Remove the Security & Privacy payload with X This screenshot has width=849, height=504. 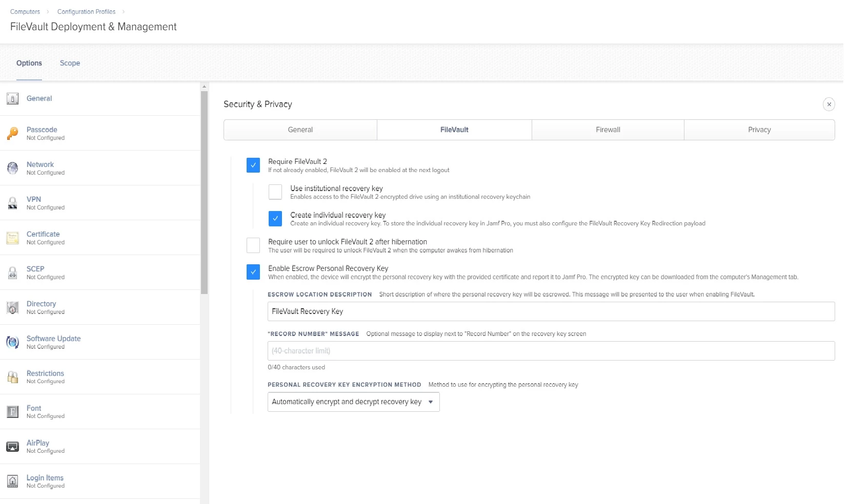[829, 104]
